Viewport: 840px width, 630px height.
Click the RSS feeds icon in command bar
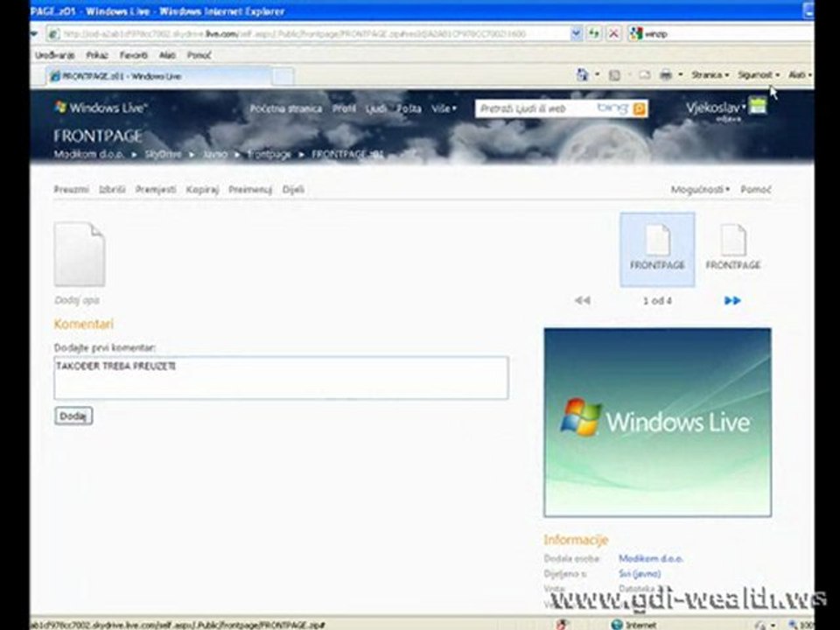tap(614, 75)
